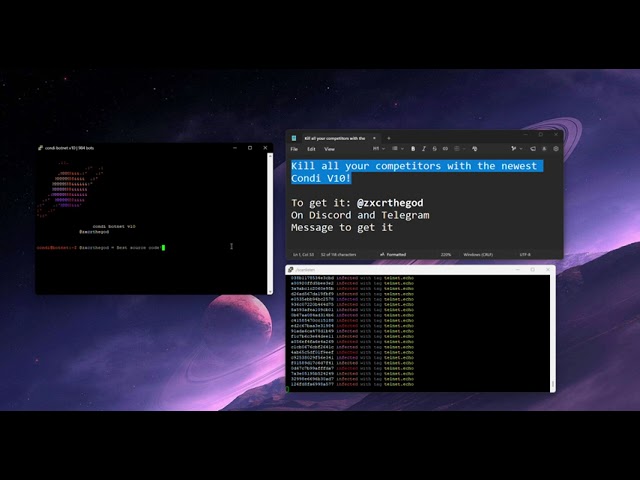Click the condi botnet window vertical scrollbar
Image resolution: width=640 pixels, height=480 pixels.
270,224
